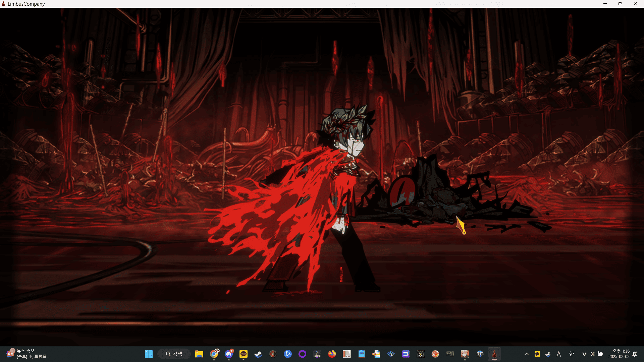Click the active LimbusCompany taskbar icon
Viewport: 644px width, 362px height.
click(494, 354)
